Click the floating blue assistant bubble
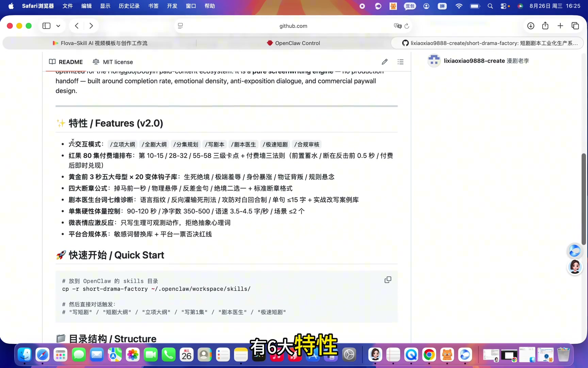Viewport: 588px width, 368px height. point(575,251)
